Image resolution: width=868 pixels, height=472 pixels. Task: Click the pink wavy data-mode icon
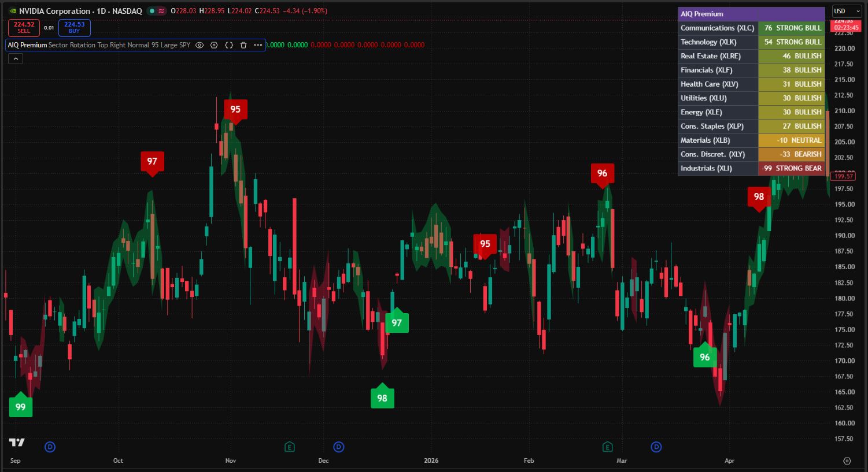(x=161, y=11)
